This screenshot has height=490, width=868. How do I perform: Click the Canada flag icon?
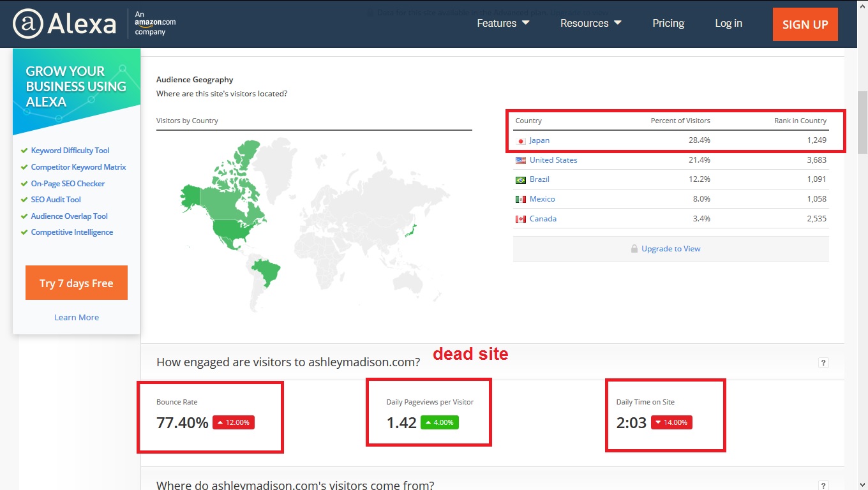pyautogui.click(x=521, y=219)
